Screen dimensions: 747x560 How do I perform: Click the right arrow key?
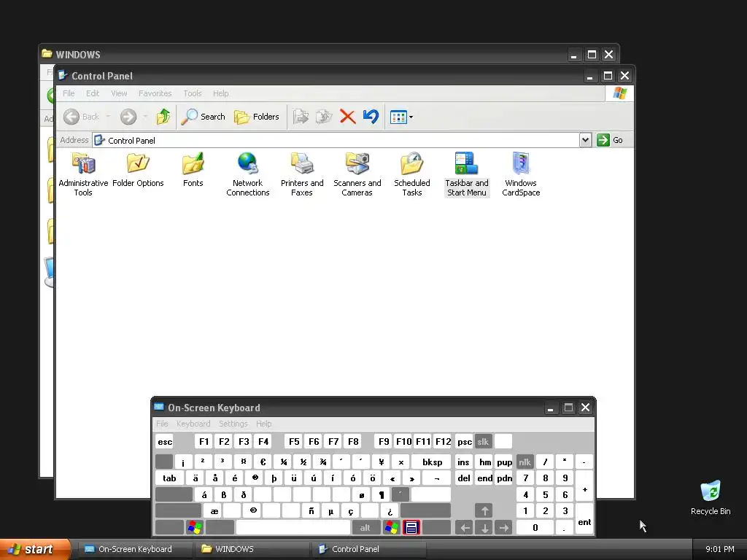503,527
